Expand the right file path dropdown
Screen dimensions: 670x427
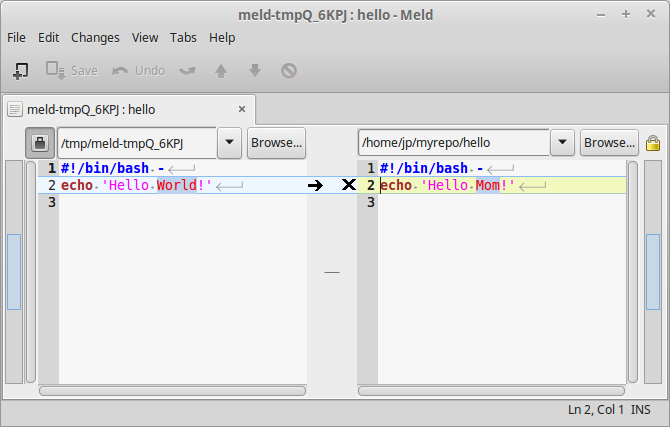pyautogui.click(x=562, y=142)
